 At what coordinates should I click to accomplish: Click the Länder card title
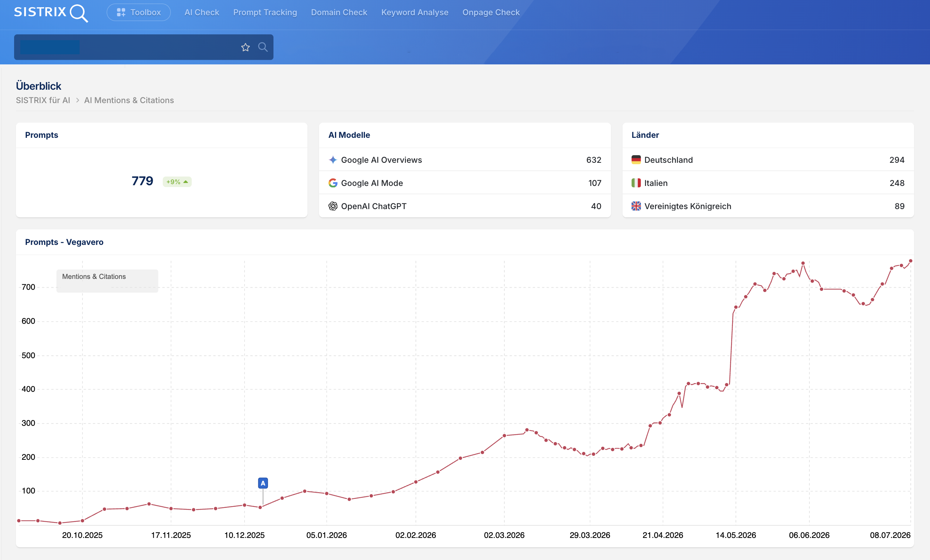[645, 135]
